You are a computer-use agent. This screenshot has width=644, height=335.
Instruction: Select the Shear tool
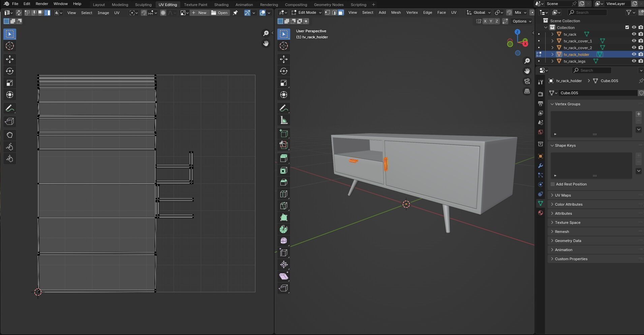(x=283, y=276)
